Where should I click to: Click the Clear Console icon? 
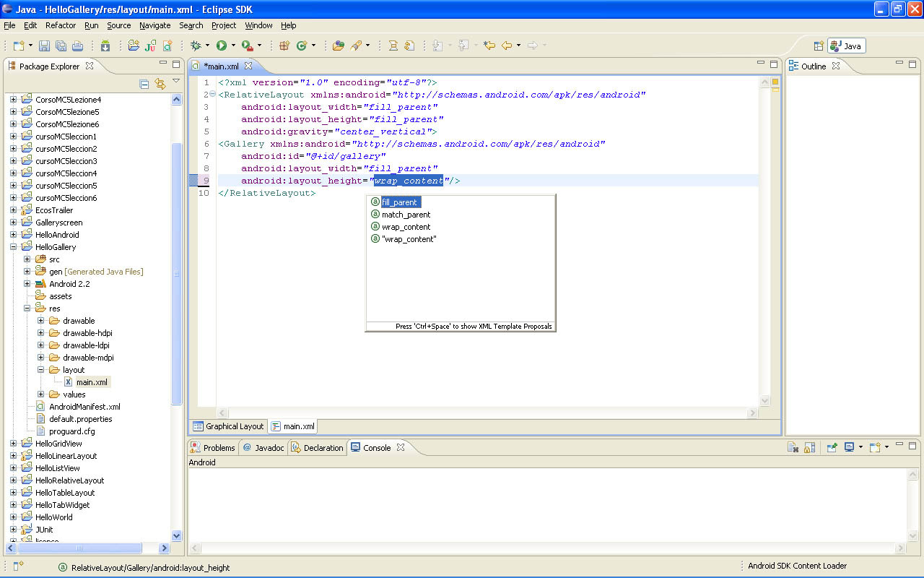(x=793, y=448)
